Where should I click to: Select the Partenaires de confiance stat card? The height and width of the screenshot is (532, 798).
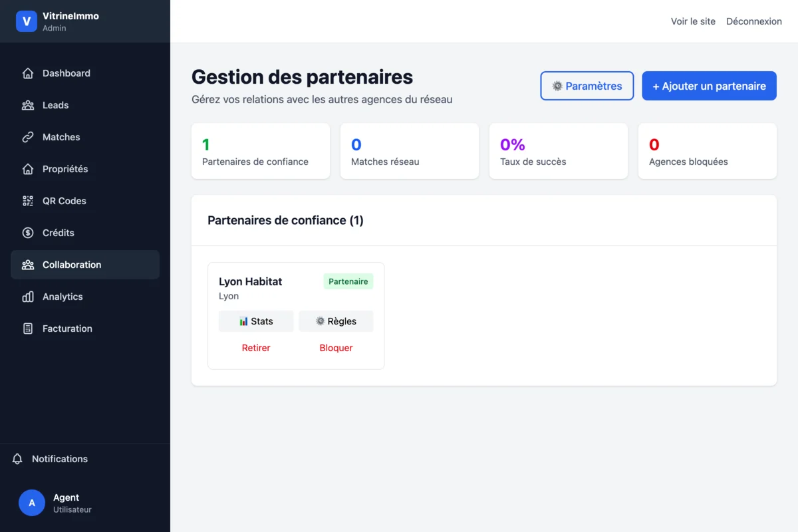[260, 151]
